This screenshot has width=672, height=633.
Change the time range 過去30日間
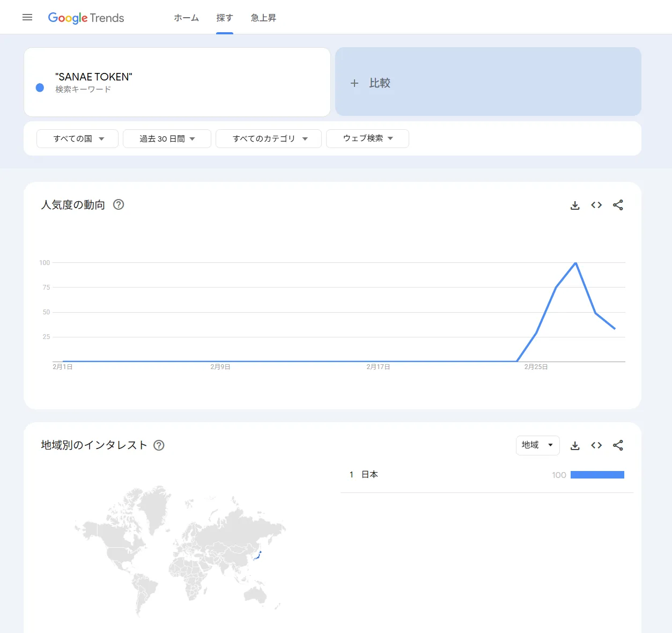(167, 138)
